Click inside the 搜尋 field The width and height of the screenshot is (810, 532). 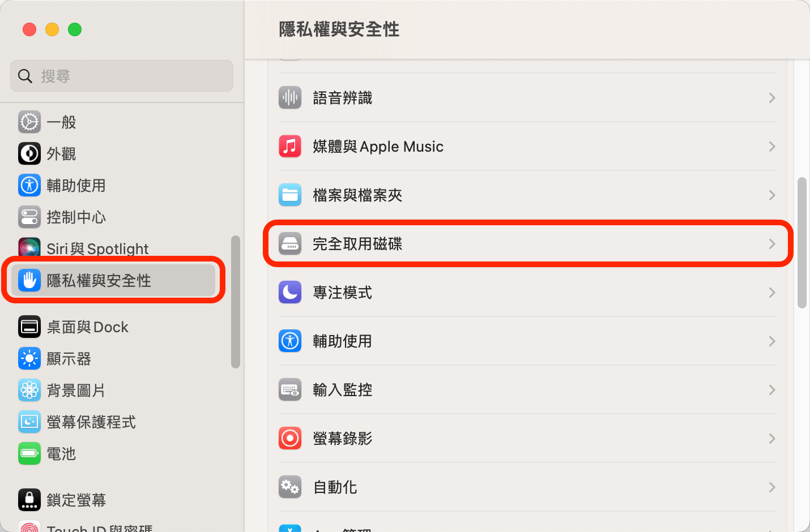pyautogui.click(x=121, y=75)
